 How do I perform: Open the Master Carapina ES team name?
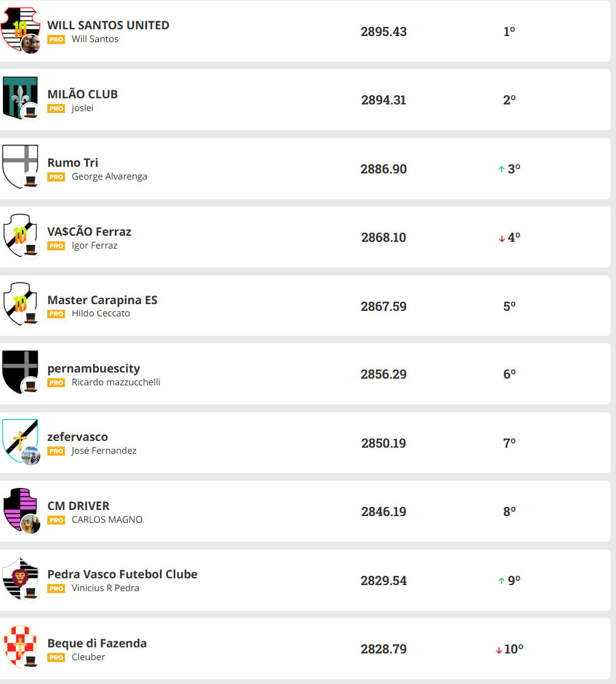tap(102, 300)
